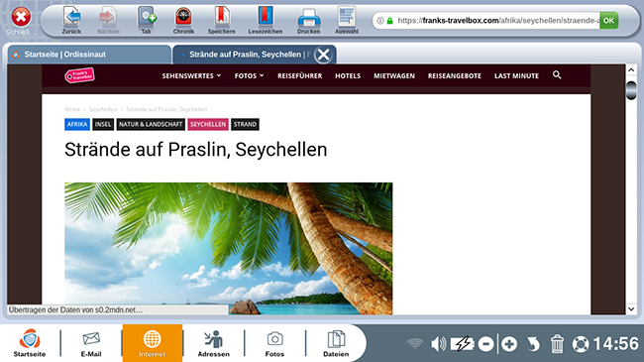Click the red Schließen close icon
Viewport: 644px width, 362px height.
click(21, 17)
